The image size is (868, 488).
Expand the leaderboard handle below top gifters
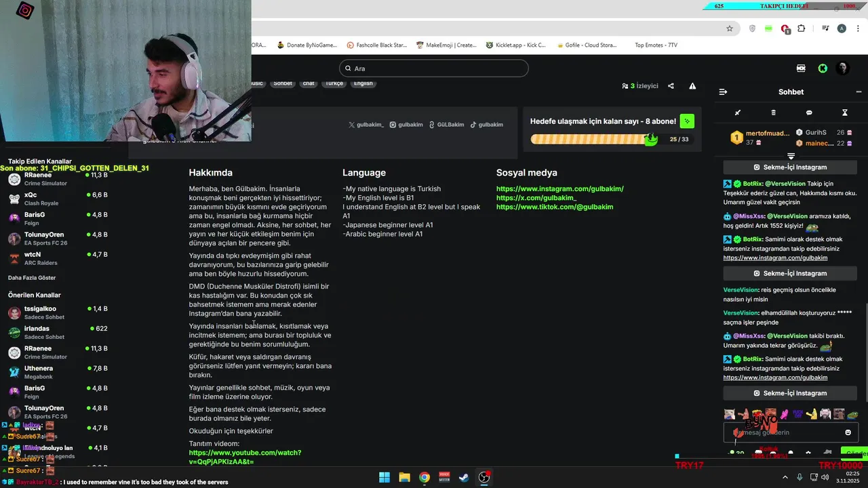point(791,157)
